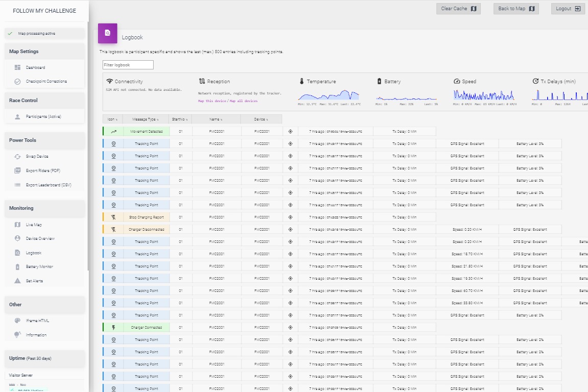Click the 'Charger Connected' message cell

click(x=146, y=328)
